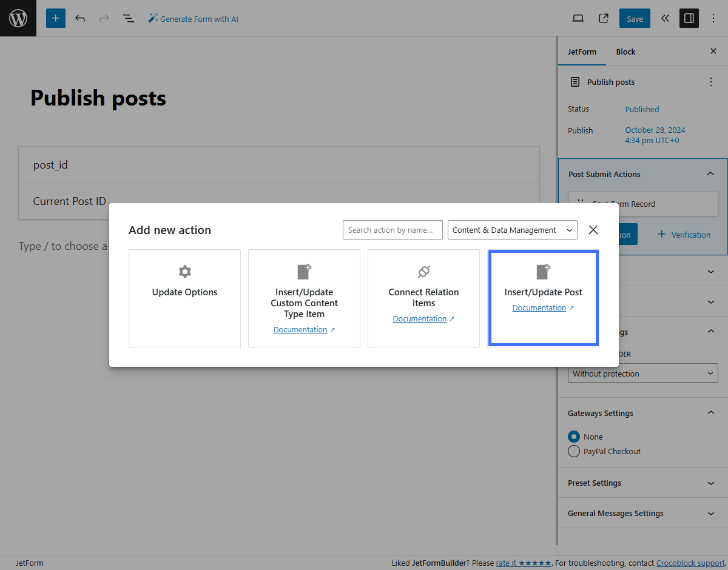728x570 pixels.
Task: Open Documentation for Insert/Update Post
Action: click(x=539, y=307)
